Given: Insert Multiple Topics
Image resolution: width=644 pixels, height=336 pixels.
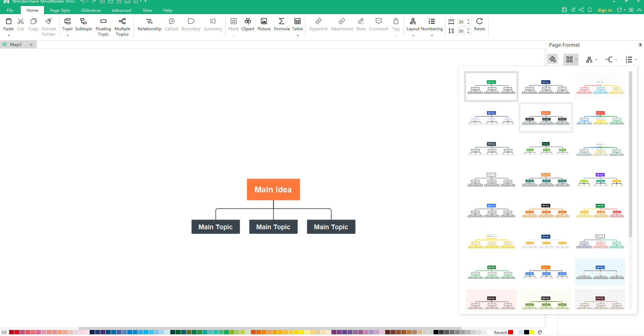Looking at the screenshot, I should tap(122, 27).
